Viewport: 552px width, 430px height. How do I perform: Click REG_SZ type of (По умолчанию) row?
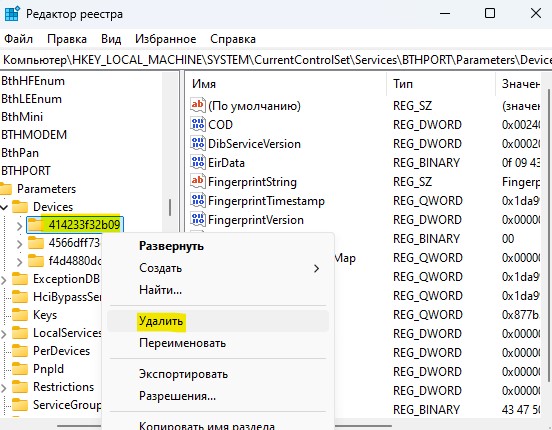tap(412, 106)
